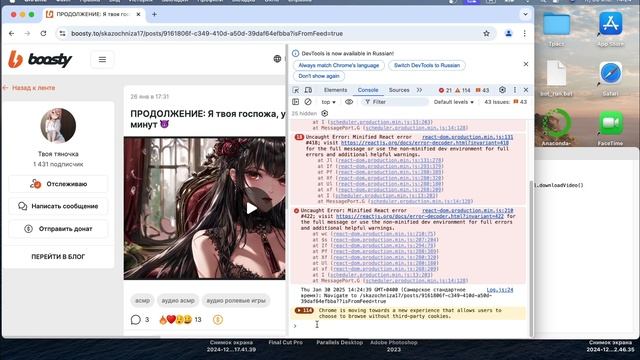
Task: Activate DevTools inspect element picker
Action: [x=296, y=90]
